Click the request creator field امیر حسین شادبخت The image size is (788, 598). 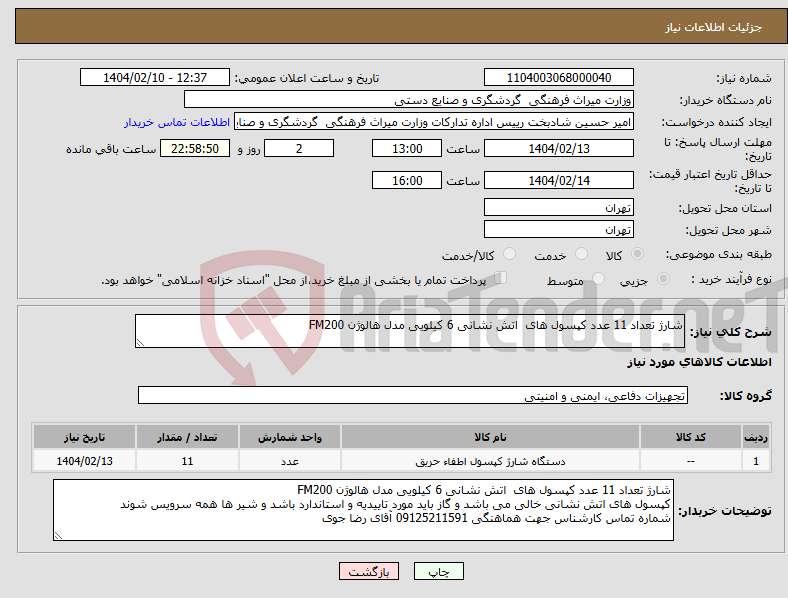tap(434, 122)
